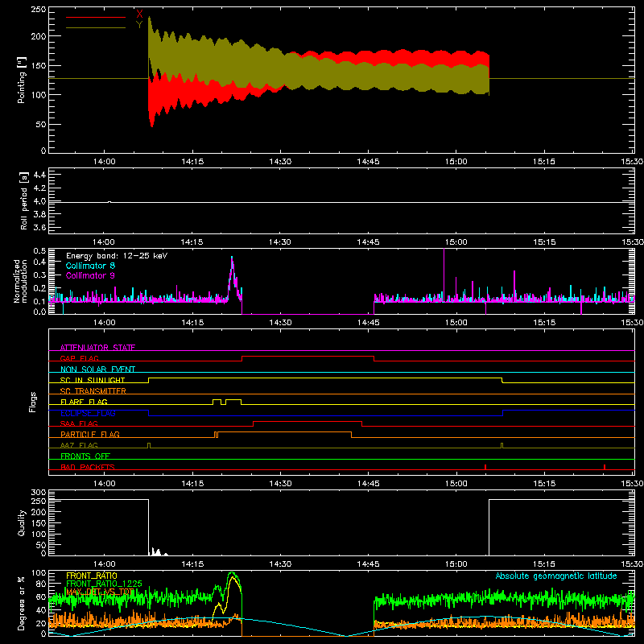644x644 pixels.
Task: Click the 'Degrees or %' axis title
Action: [22, 603]
